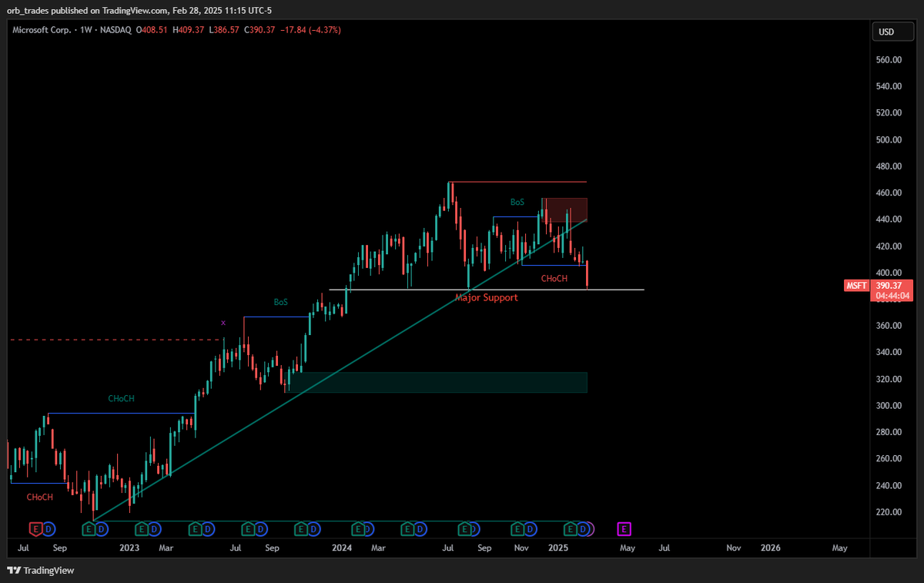Click the MSFT symbol tag on the price axis
924x583 pixels.
[857, 286]
